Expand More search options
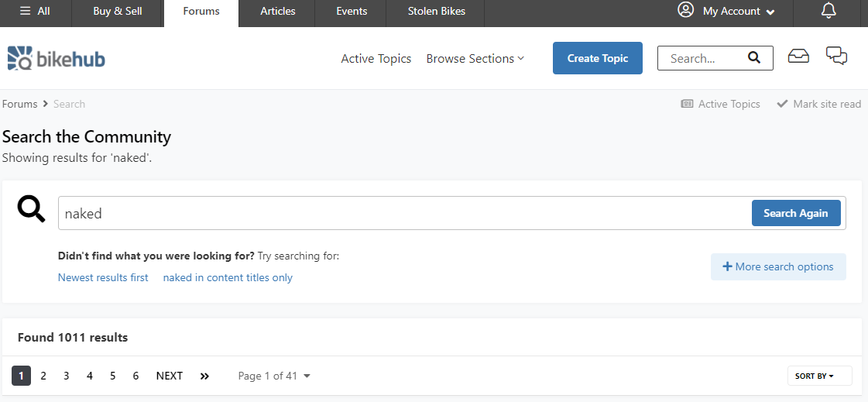 coord(778,266)
